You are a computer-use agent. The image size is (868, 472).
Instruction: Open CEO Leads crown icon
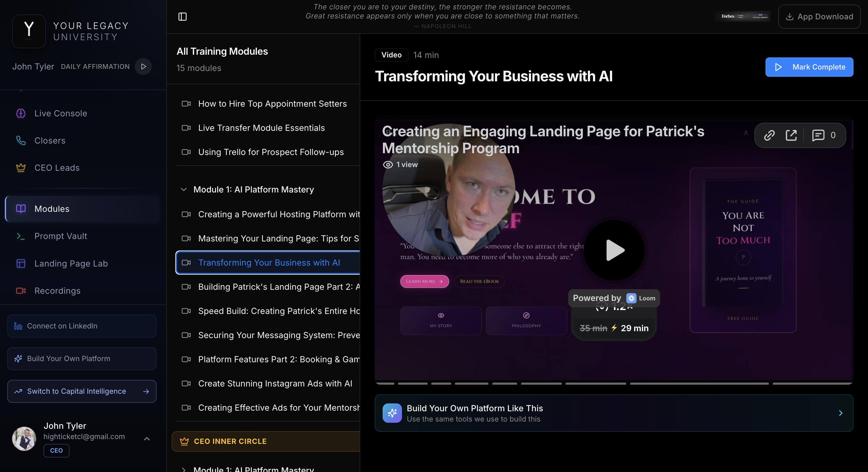pos(21,167)
